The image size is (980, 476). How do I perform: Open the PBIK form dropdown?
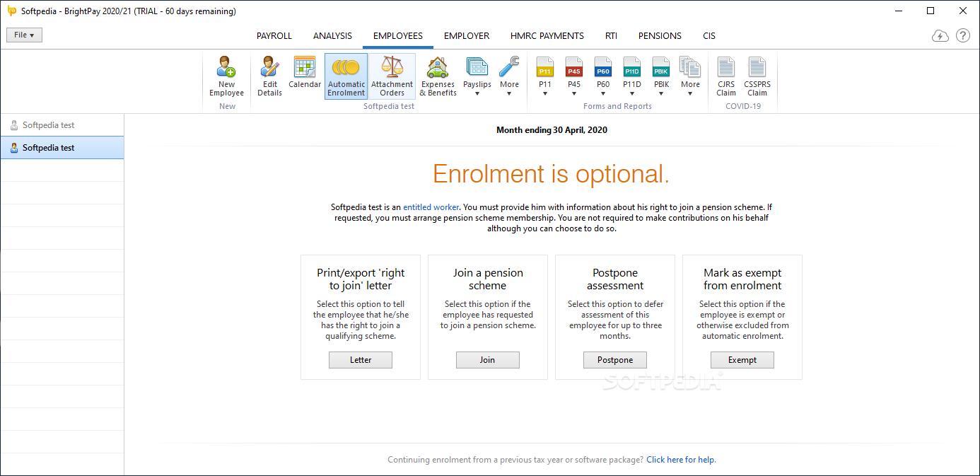tap(661, 76)
